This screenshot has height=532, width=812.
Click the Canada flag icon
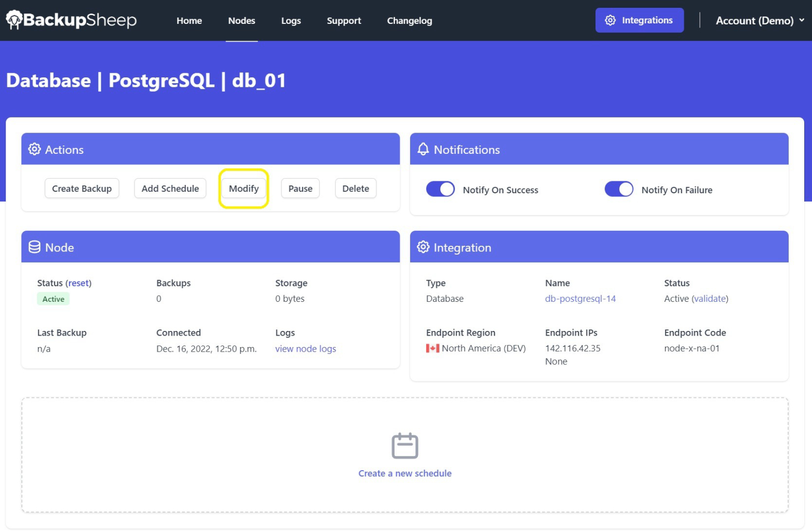pos(432,348)
